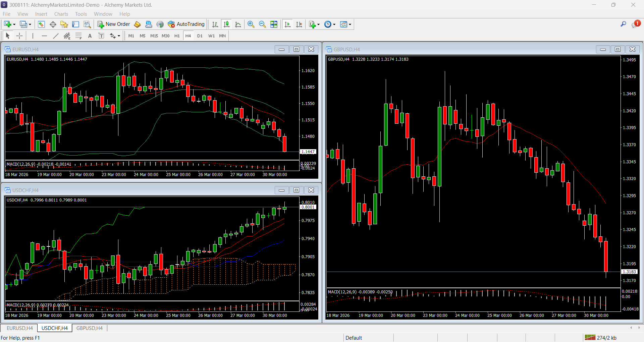Image resolution: width=644 pixels, height=342 pixels.
Task: Switch chart to line chart style
Action: pos(238,24)
